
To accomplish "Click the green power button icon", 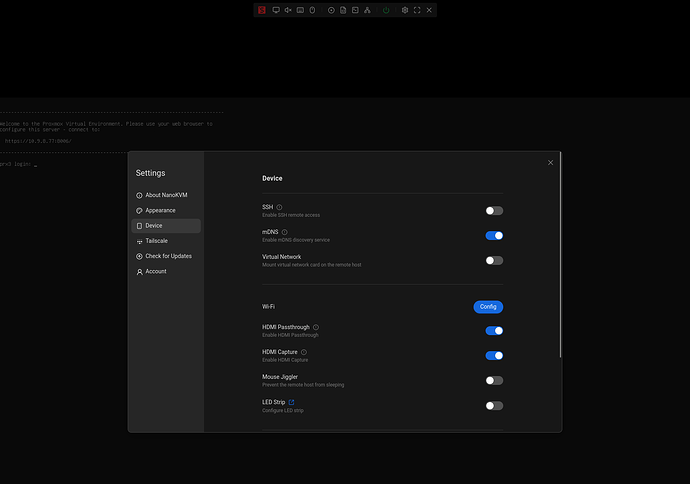I will (386, 10).
